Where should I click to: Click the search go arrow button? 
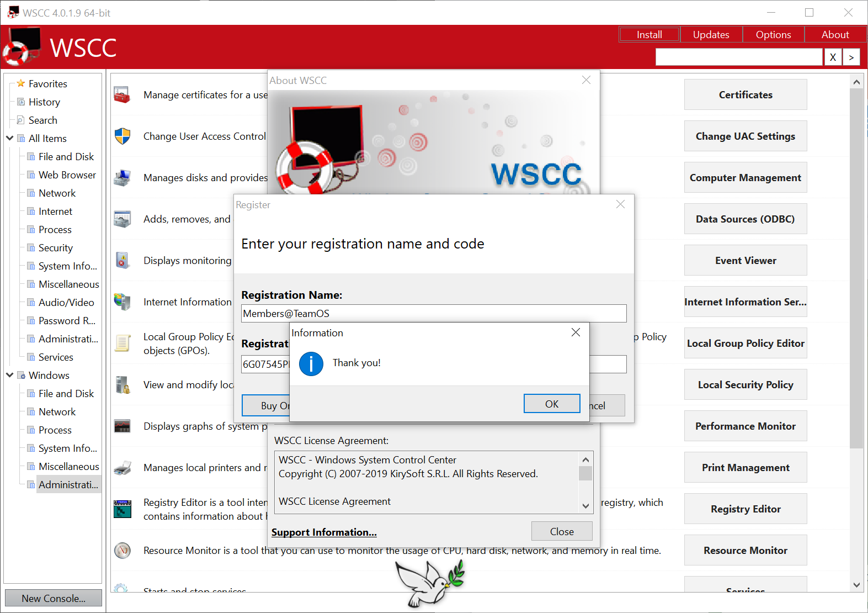click(851, 57)
